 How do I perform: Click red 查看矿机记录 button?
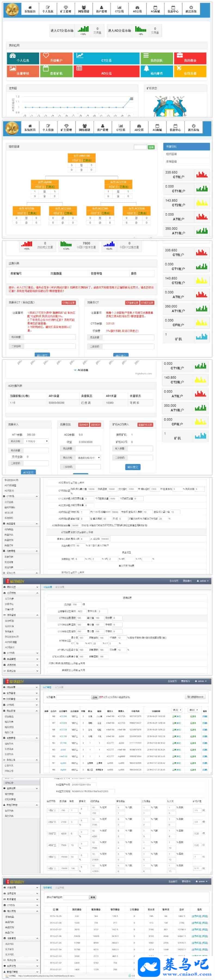145,424
